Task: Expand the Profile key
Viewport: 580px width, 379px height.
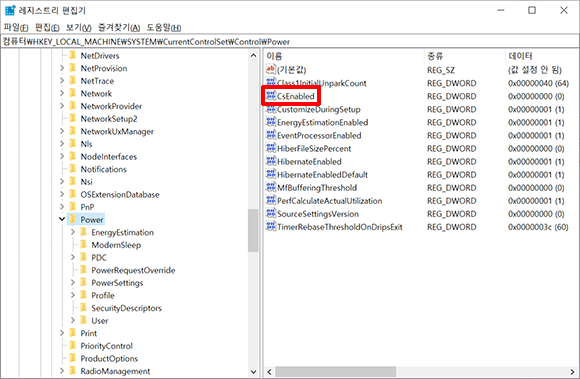Action: click(72, 295)
